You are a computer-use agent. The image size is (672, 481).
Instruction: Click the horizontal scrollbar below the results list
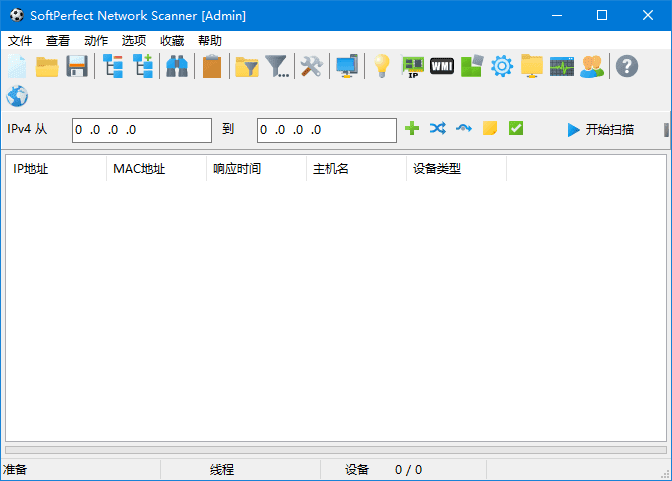335,450
